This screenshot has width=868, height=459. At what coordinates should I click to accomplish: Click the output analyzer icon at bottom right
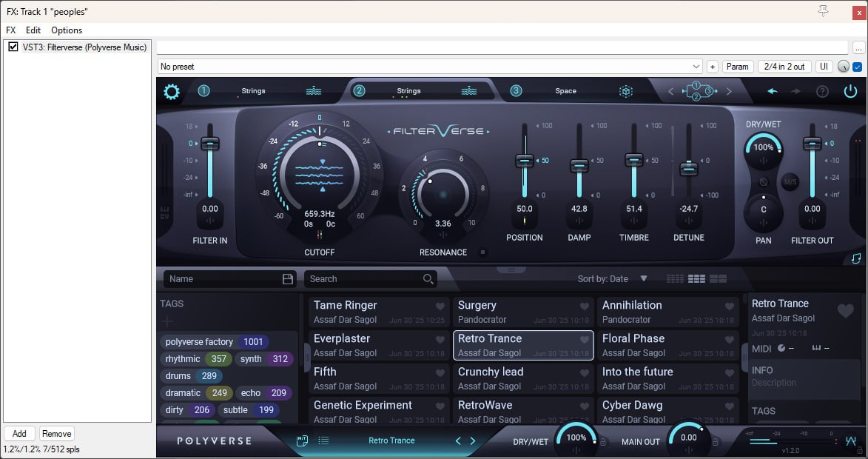tap(851, 441)
